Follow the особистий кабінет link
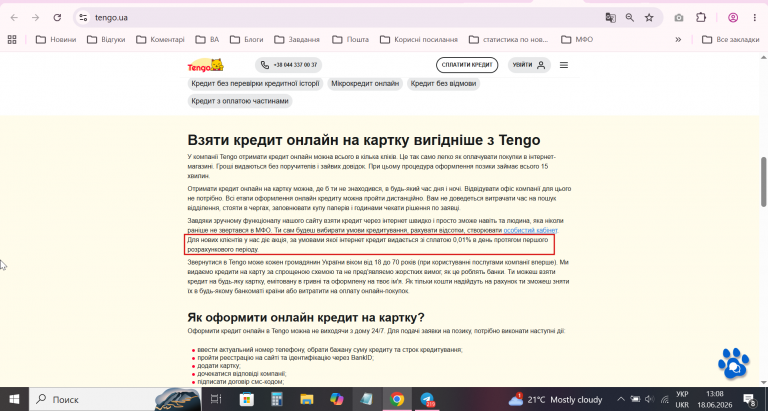The image size is (768, 411). pyautogui.click(x=530, y=230)
